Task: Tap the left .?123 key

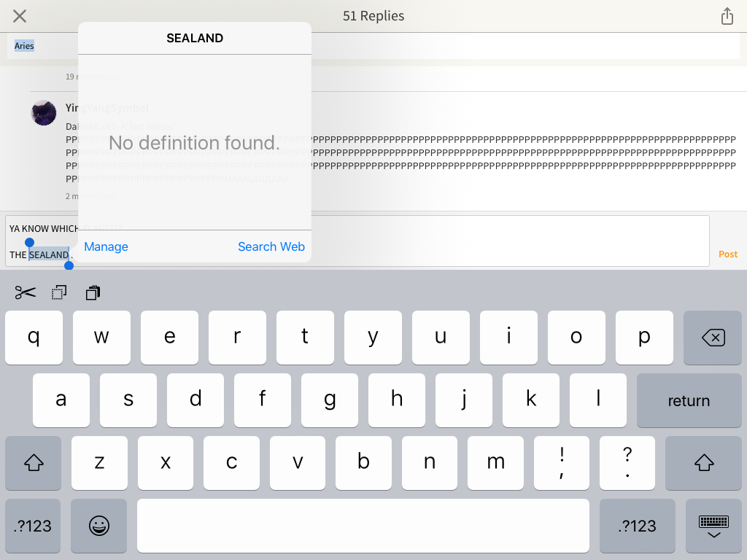Action: click(33, 526)
